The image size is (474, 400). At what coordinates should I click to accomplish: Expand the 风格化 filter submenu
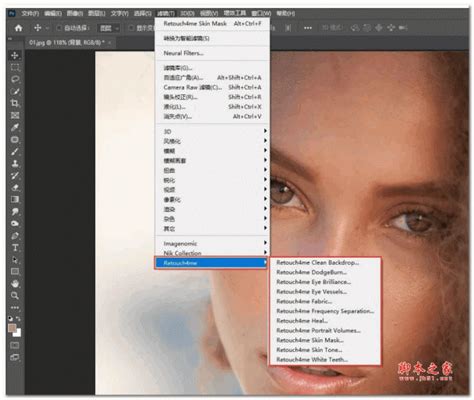click(x=213, y=141)
